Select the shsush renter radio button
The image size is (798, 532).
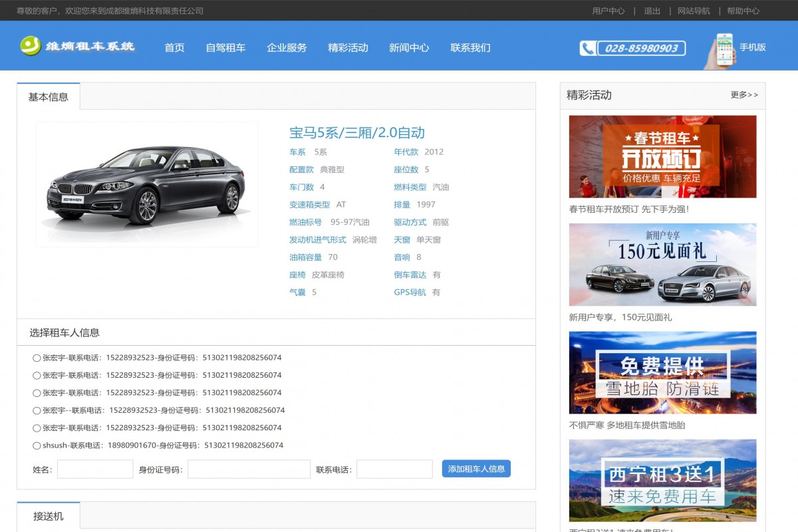point(37,445)
